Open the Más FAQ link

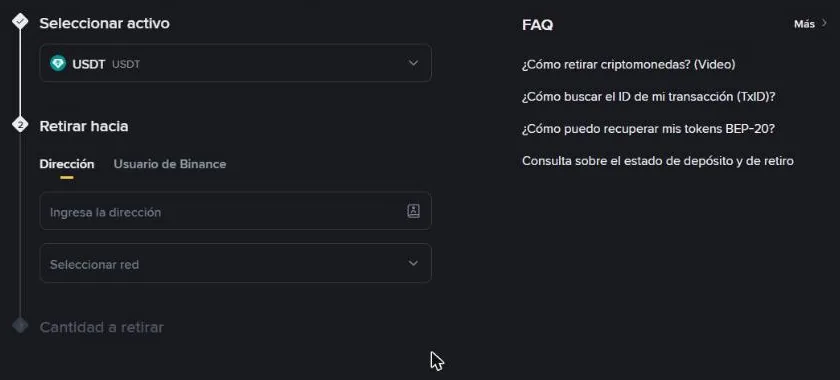pos(804,24)
